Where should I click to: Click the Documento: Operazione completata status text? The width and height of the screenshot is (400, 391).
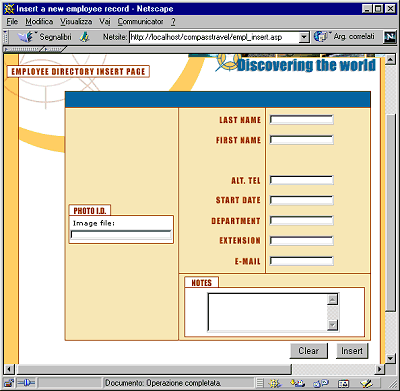point(163,383)
